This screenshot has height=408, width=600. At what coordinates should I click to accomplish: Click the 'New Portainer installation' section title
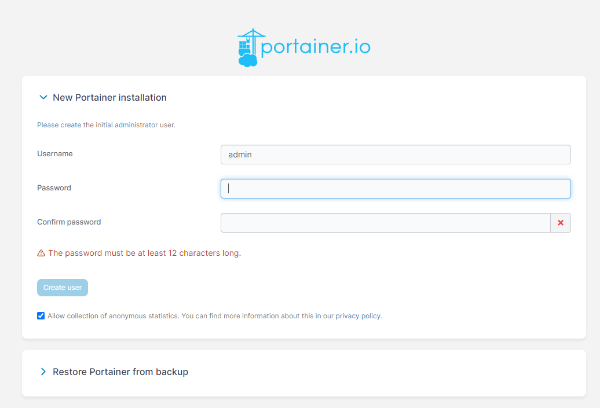click(x=109, y=98)
